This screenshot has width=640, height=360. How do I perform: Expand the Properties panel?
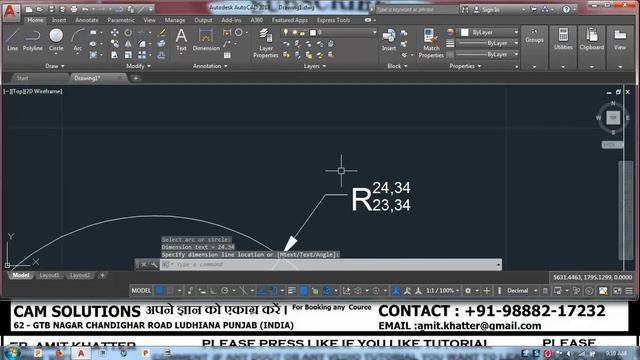tap(465, 66)
